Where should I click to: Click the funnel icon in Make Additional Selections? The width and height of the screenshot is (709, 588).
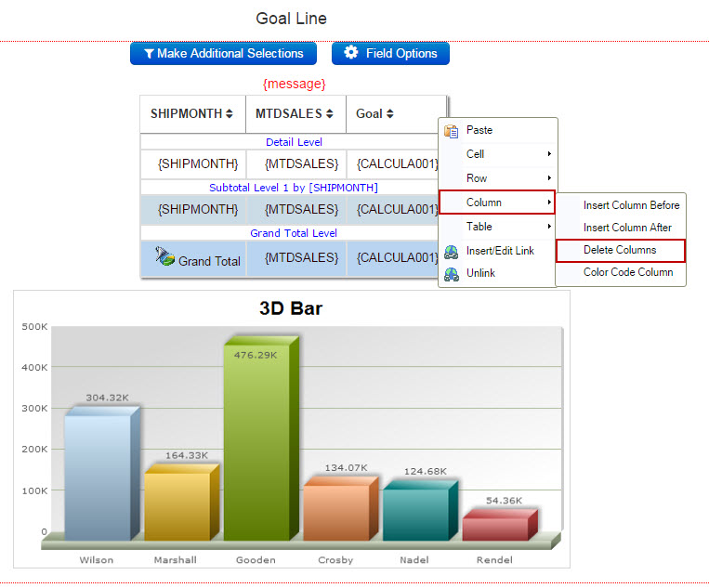pos(149,53)
